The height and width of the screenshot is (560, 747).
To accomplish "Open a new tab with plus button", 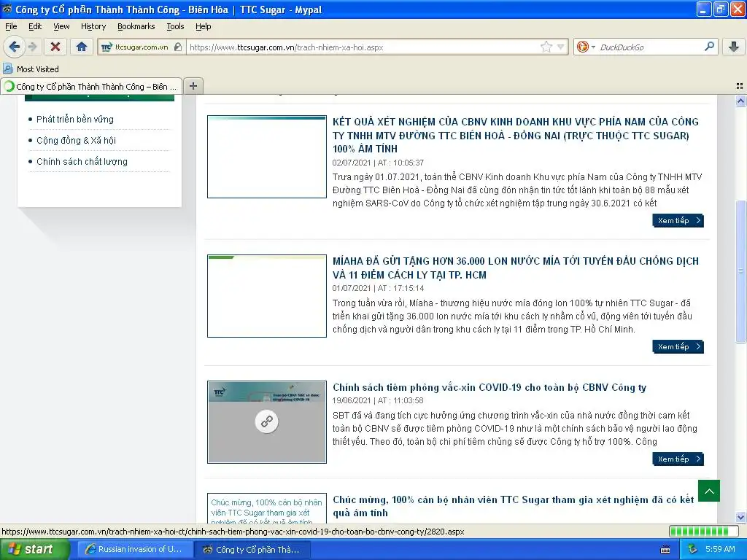I will [193, 86].
